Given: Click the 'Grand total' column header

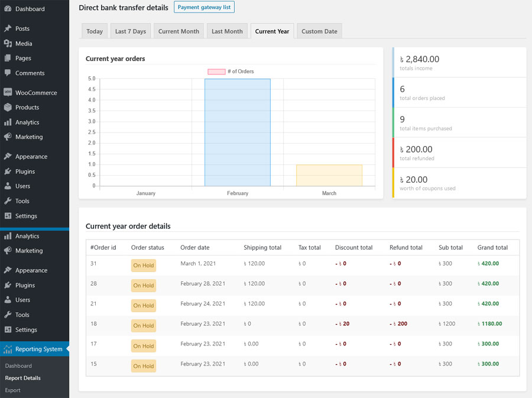Looking at the screenshot, I should pos(492,247).
